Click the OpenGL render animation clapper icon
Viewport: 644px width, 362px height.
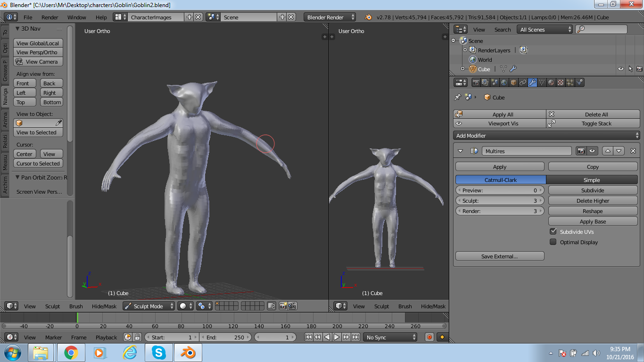click(x=292, y=306)
